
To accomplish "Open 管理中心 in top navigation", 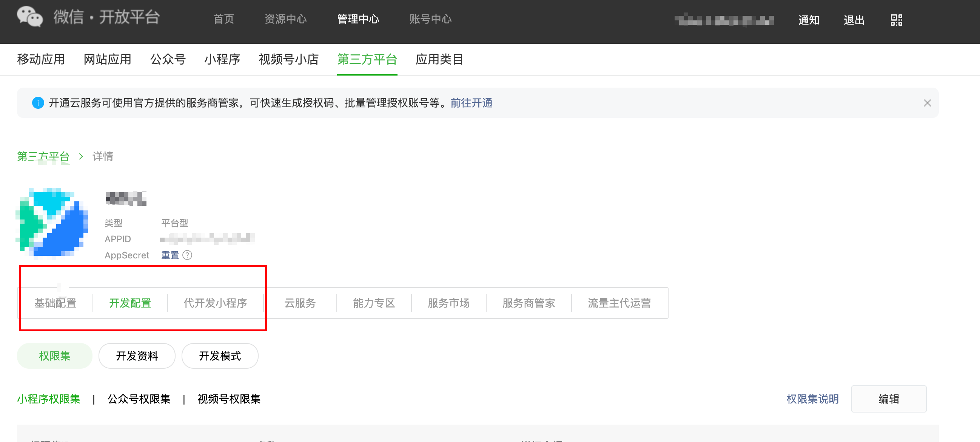I will 357,19.
